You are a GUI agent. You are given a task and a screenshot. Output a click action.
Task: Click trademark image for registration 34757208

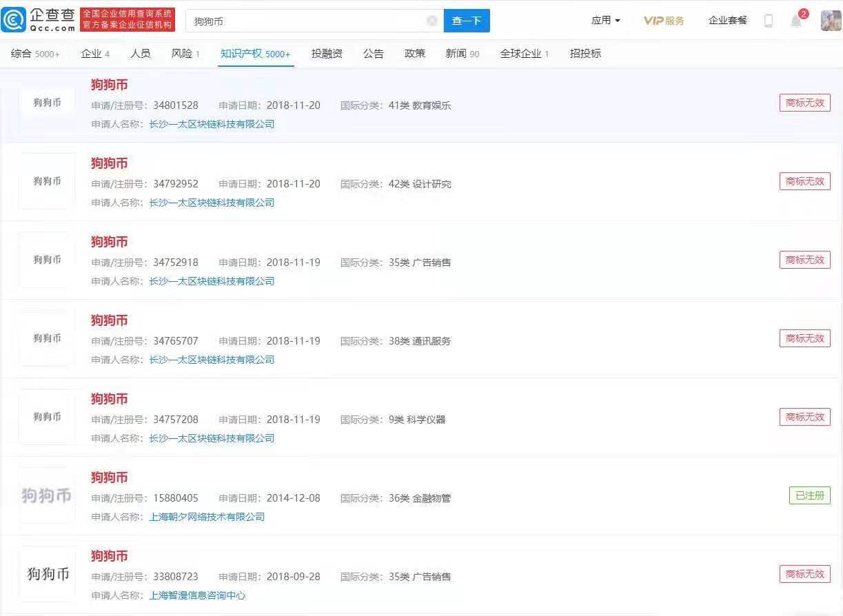47,417
